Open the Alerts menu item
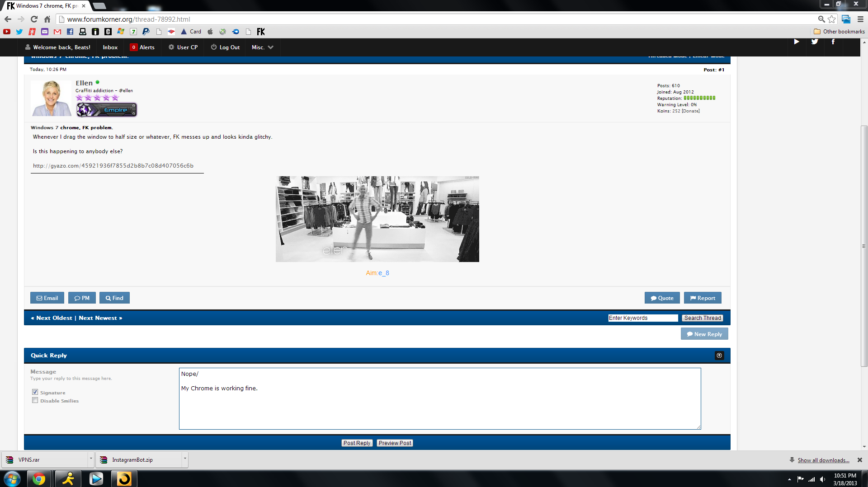868x487 pixels. point(142,47)
